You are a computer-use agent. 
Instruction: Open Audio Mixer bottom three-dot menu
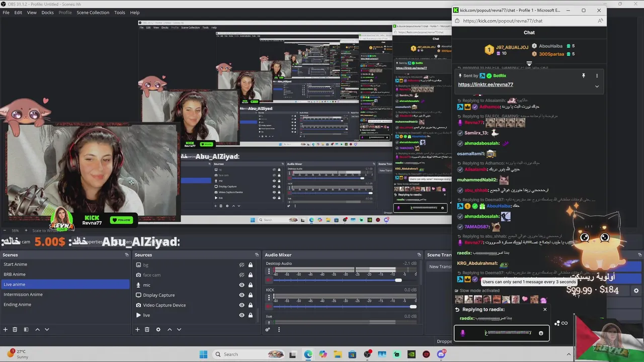[x=279, y=329]
